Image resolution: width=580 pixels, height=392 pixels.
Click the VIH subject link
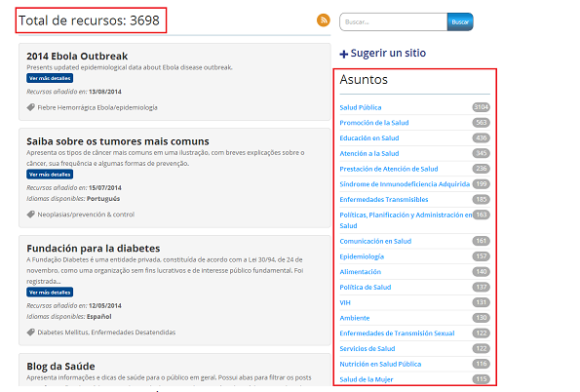tap(345, 302)
